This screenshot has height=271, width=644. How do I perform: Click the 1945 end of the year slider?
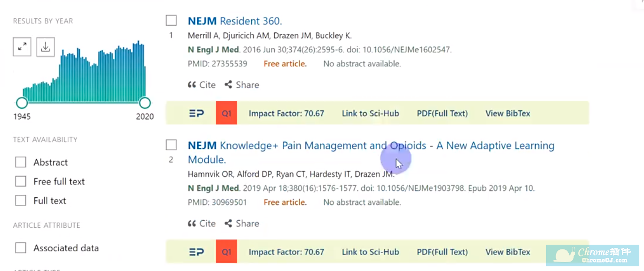tap(22, 102)
